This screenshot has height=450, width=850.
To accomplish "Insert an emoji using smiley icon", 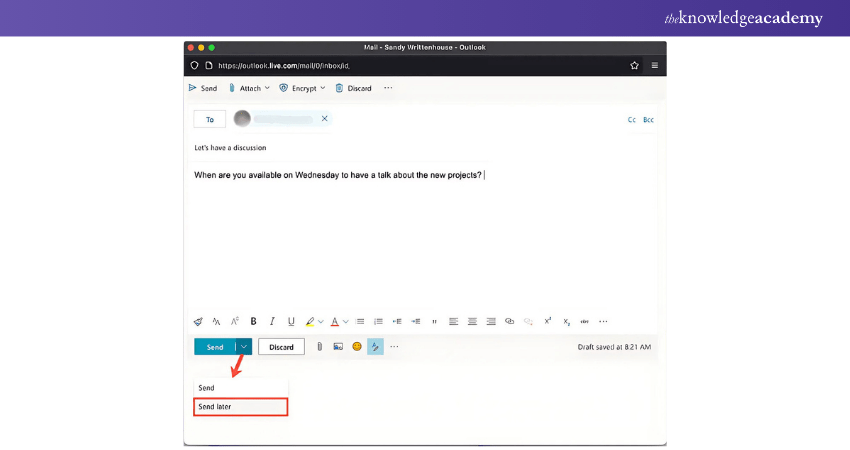I will (357, 347).
